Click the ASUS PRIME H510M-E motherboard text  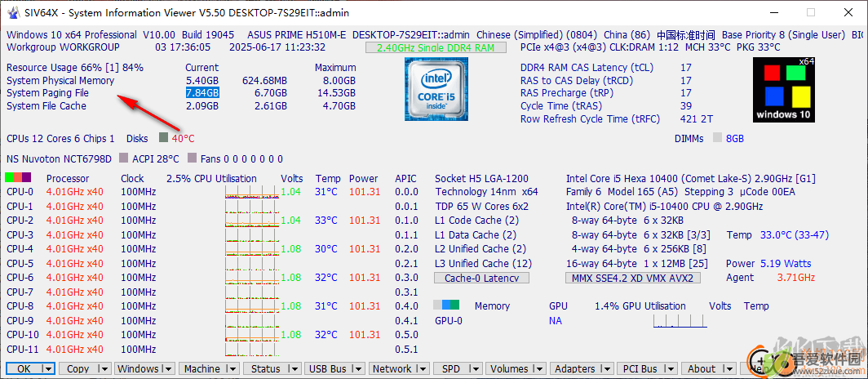pos(296,34)
